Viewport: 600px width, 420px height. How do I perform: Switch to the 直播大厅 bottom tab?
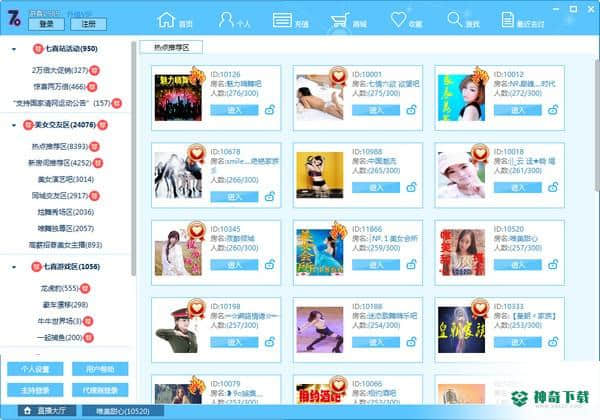(47, 411)
